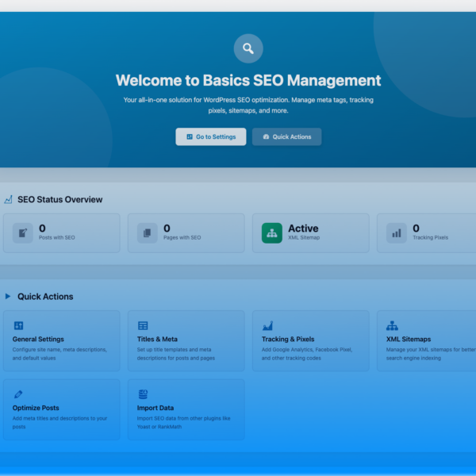The height and width of the screenshot is (476, 476).
Task: Click the chart icon beside SEO Status Overview
Action: click(x=8, y=199)
